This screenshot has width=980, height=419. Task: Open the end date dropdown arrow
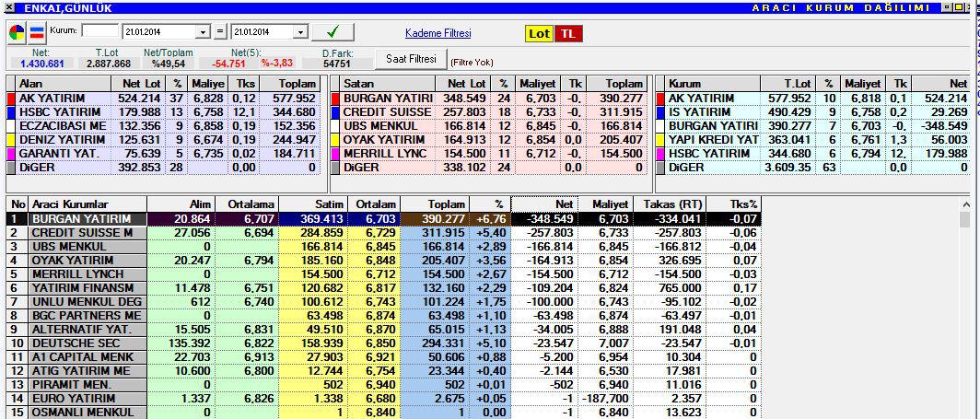pyautogui.click(x=300, y=32)
